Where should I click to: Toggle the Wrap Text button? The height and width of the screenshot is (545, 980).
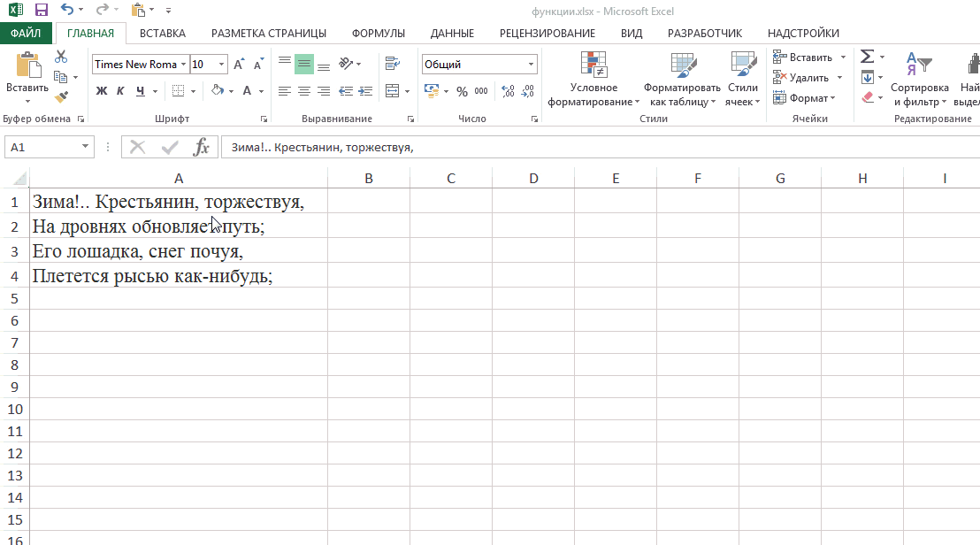tap(393, 64)
